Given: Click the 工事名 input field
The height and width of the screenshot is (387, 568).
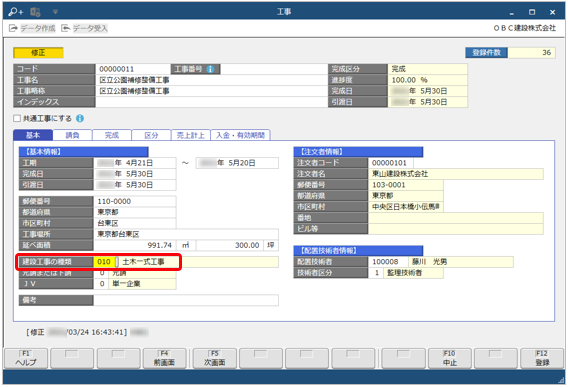Looking at the screenshot, I should pos(212,80).
